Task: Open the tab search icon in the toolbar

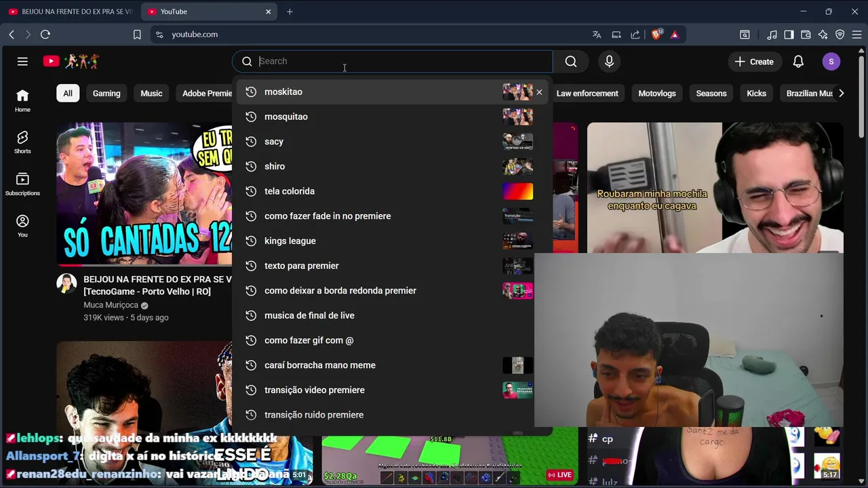Action: [x=745, y=35]
